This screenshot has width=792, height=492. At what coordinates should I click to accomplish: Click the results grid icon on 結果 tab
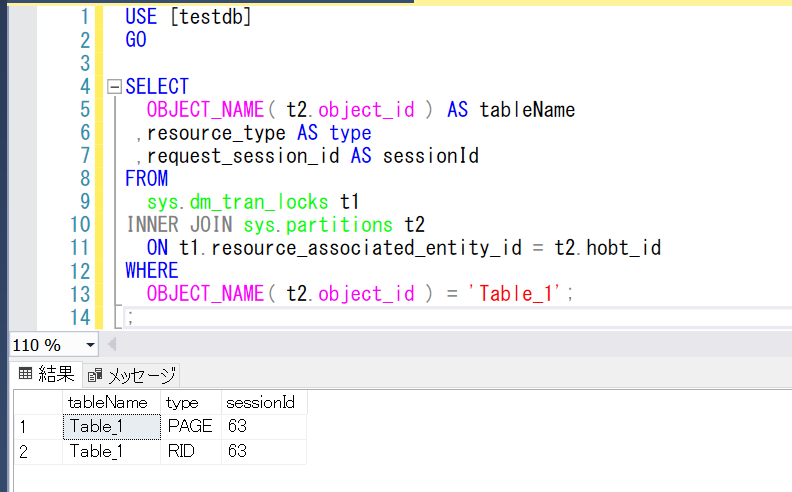[25, 374]
